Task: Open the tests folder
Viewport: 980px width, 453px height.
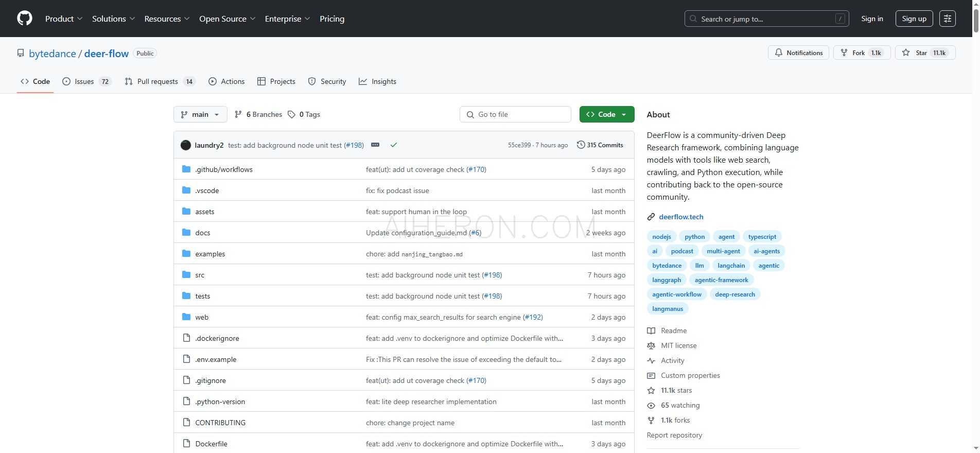Action: coord(203,296)
